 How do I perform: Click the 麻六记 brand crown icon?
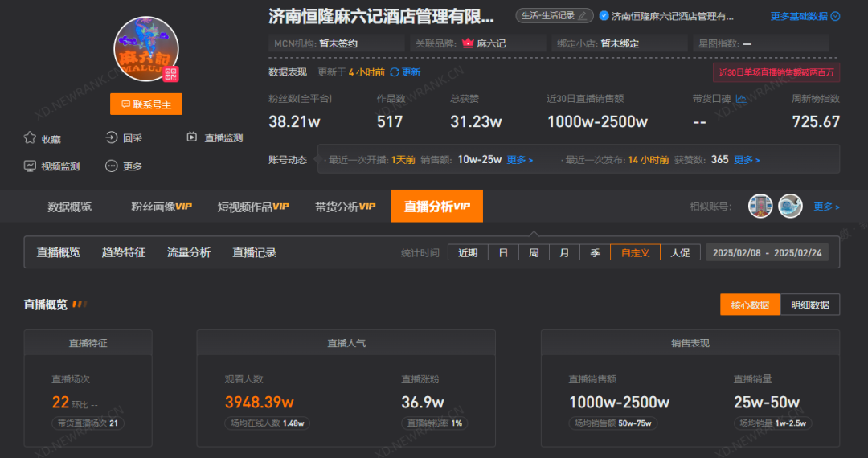[x=468, y=43]
